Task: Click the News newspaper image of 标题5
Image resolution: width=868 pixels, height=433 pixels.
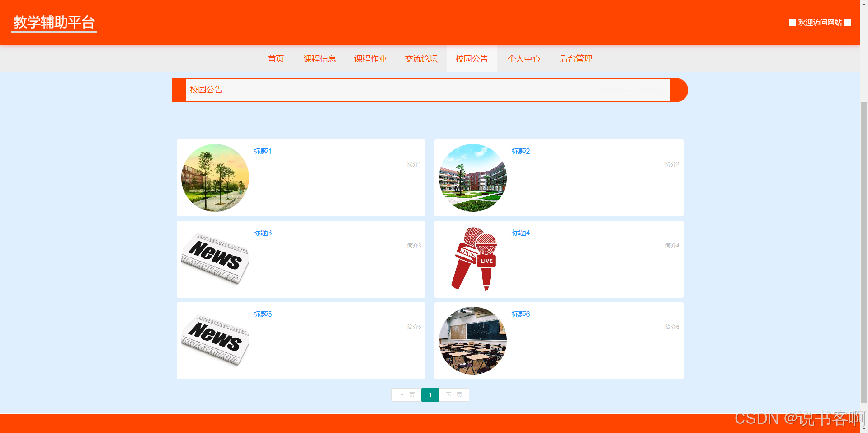Action: (215, 341)
